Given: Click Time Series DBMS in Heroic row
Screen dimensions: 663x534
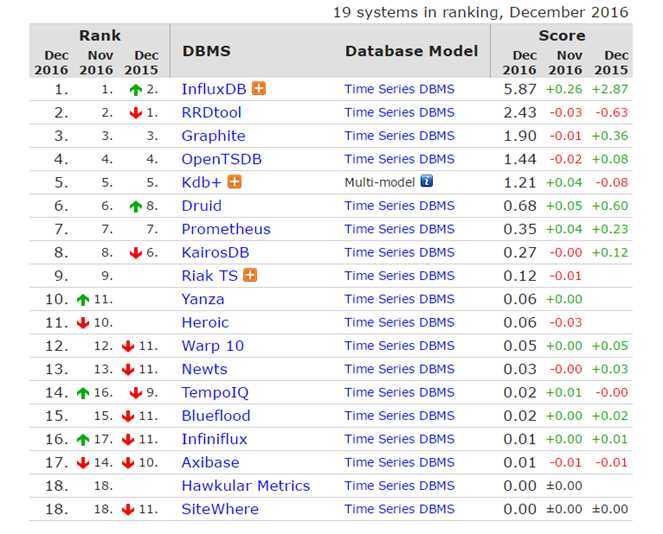Looking at the screenshot, I should point(400,323).
